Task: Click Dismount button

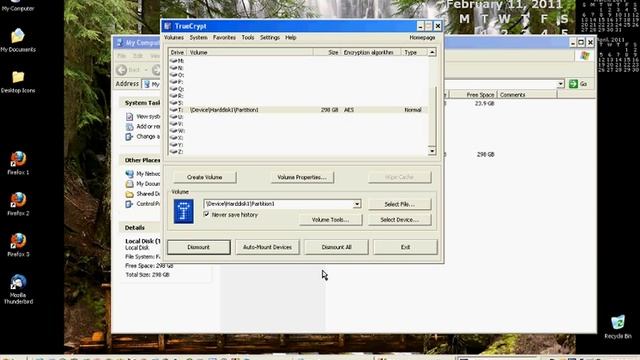Action: [198, 247]
